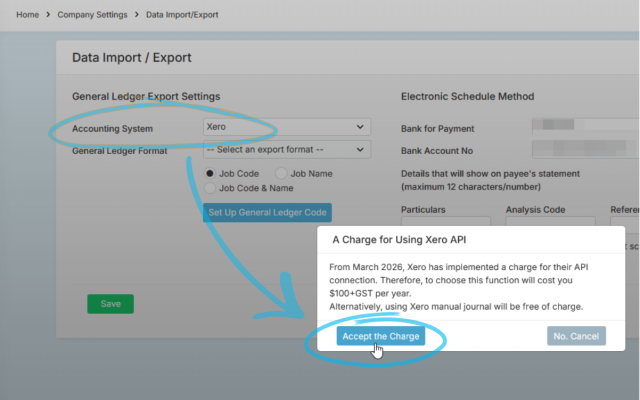Accept the Charge in Xero API dialog

point(380,336)
